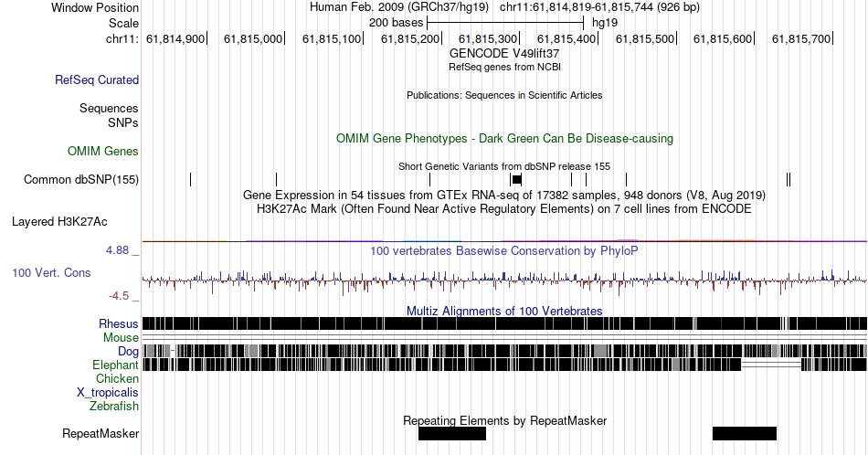
Task: Click the Publications: Sequences in Scientific Articles title
Action: (504, 95)
